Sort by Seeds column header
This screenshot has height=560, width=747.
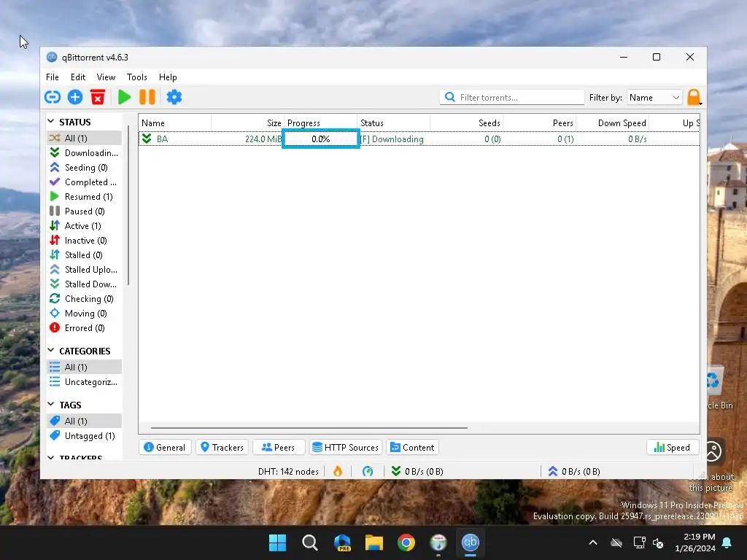[466, 122]
